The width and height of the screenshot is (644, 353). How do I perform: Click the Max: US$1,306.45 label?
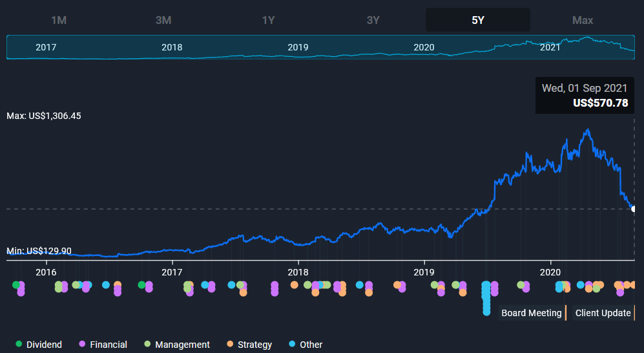(44, 116)
